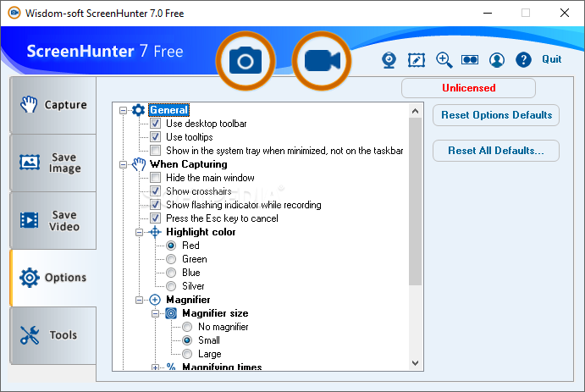585x392 pixels.
Task: Select the Highlight color tree heading
Action: coord(201,232)
